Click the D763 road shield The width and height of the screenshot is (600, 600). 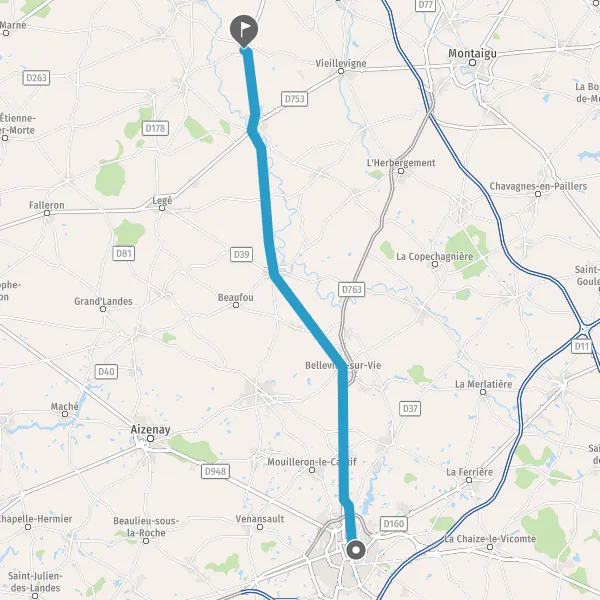point(351,289)
